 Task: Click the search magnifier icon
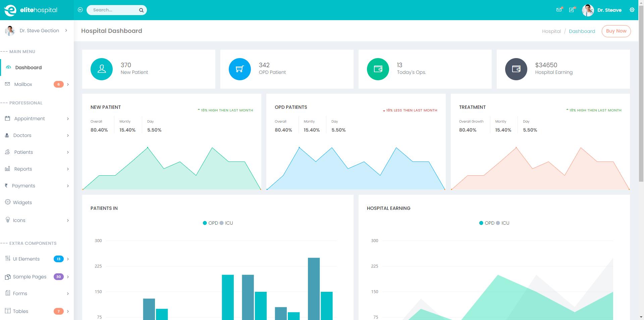point(141,10)
